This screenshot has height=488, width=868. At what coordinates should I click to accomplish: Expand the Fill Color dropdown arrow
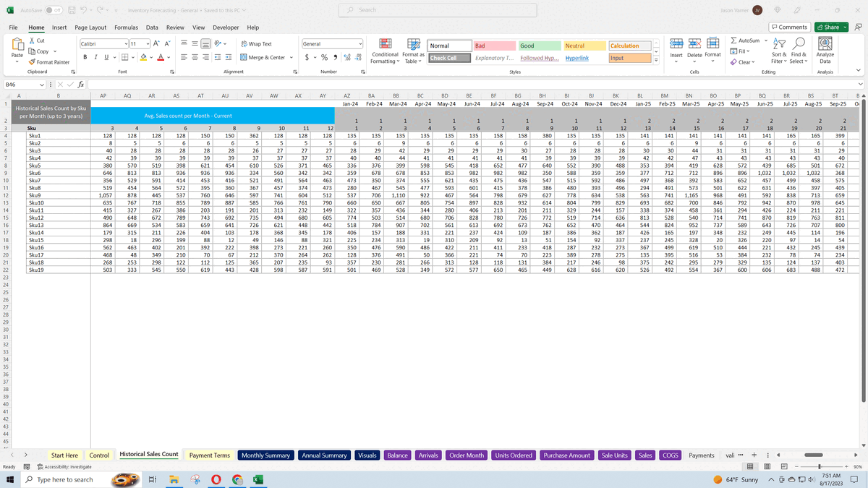(x=152, y=56)
